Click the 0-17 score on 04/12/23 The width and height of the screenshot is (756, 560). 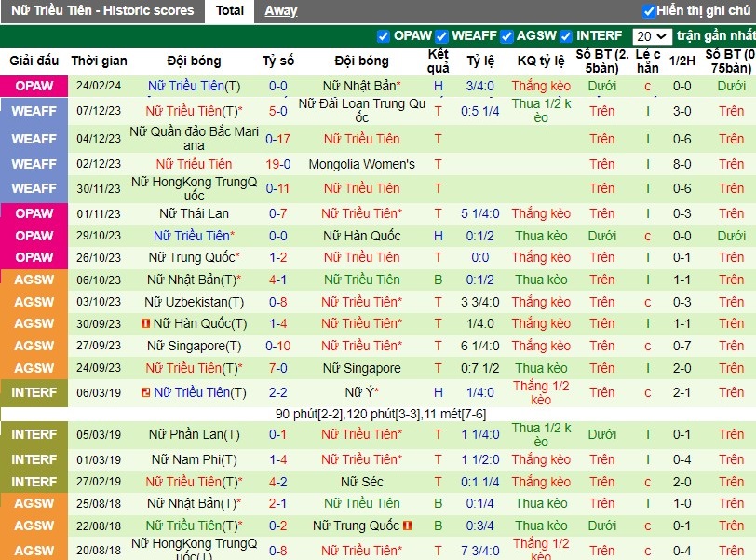tap(277, 140)
